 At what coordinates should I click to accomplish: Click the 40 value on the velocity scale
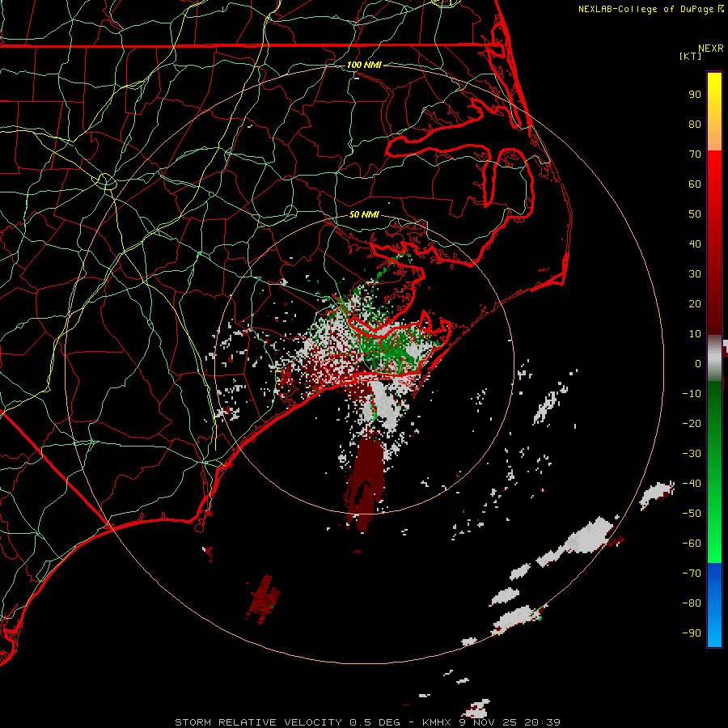click(x=695, y=243)
